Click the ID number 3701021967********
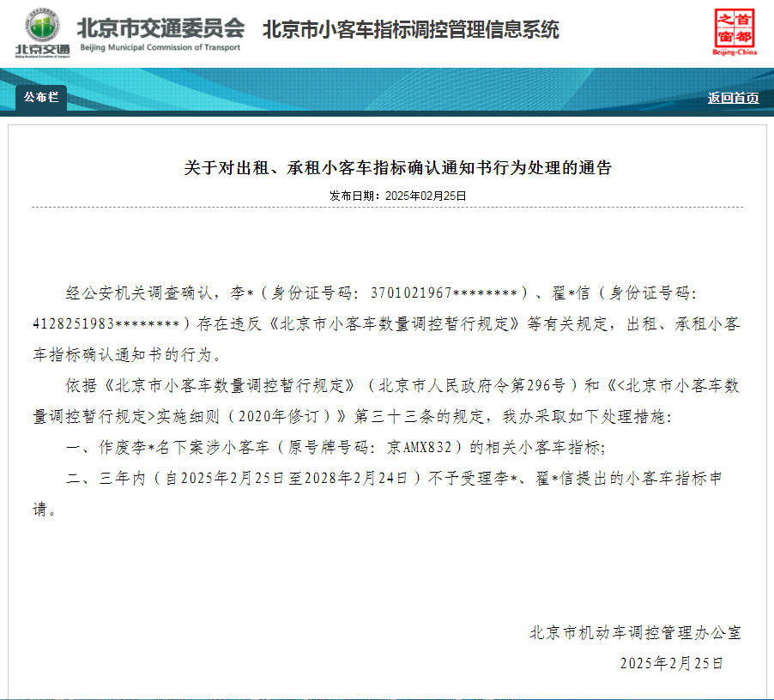774x700 pixels. click(x=444, y=293)
